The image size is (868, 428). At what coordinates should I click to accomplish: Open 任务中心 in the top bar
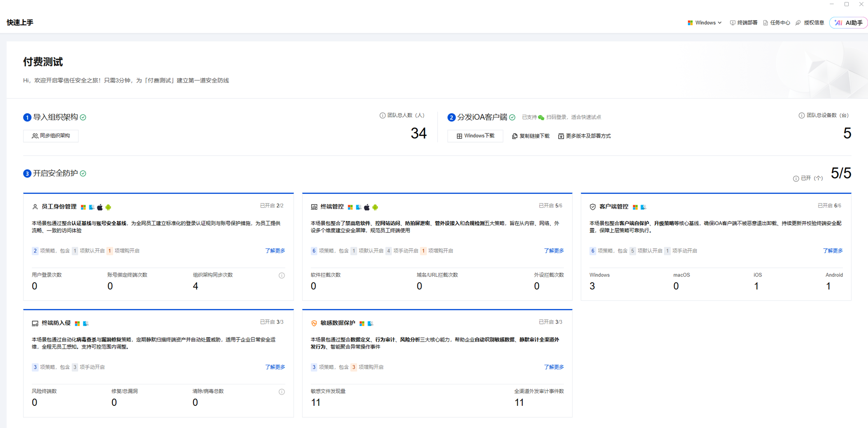point(777,23)
